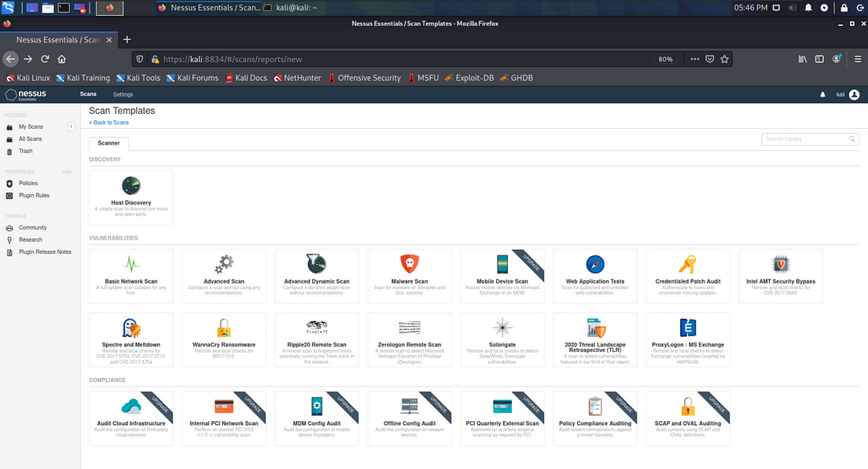This screenshot has height=469, width=868.
Task: Select the Offline Config Audit template
Action: click(410, 418)
